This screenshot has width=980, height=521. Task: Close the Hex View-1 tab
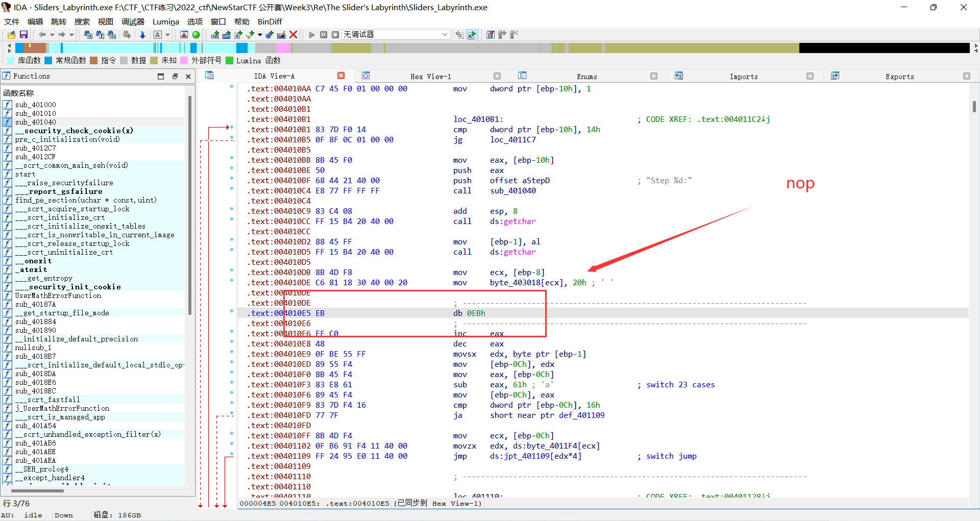pyautogui.click(x=497, y=76)
